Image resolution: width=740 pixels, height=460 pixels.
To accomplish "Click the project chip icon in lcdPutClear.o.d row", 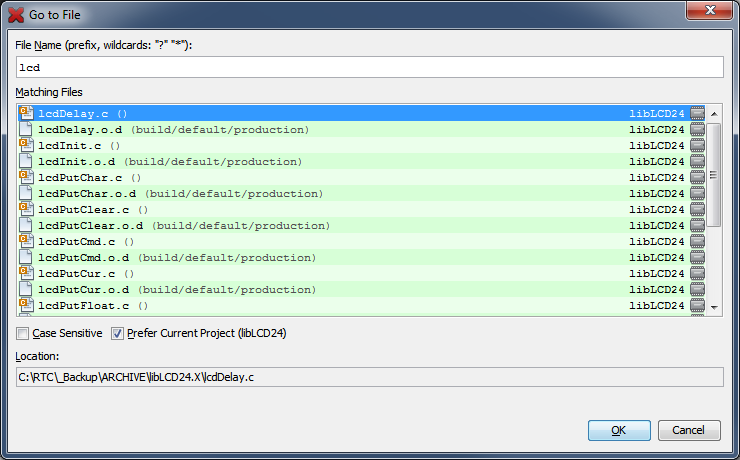I will coord(697,226).
